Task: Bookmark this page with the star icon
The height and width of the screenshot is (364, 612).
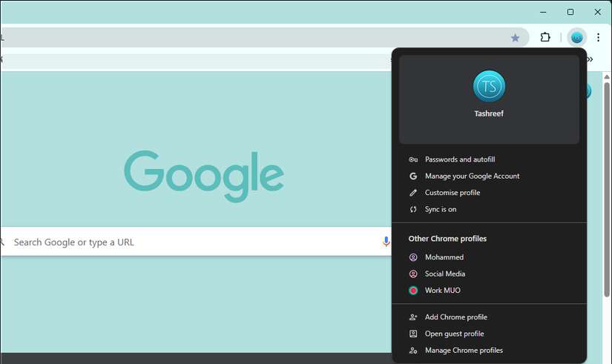Action: [516, 38]
